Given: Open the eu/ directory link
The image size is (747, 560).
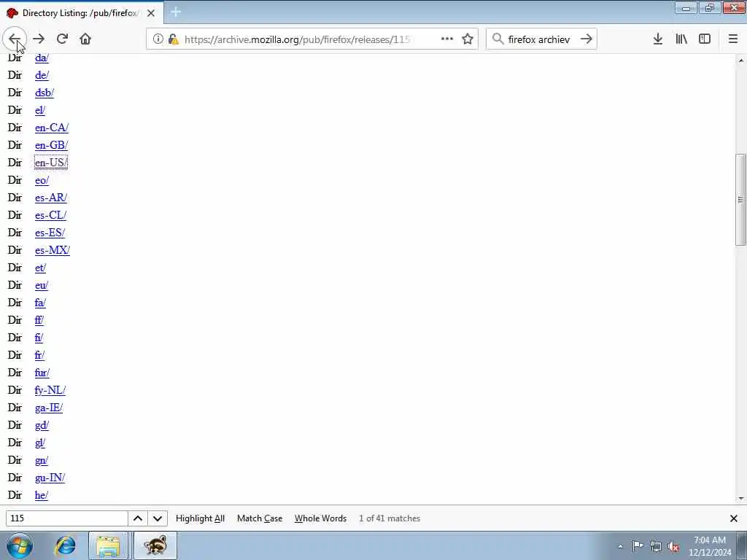Looking at the screenshot, I should [x=42, y=285].
